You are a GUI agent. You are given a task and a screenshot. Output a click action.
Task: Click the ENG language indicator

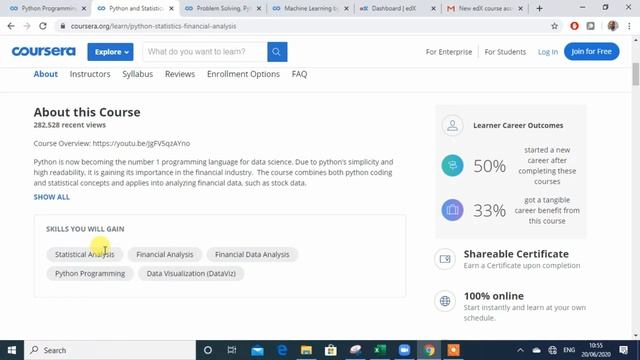pyautogui.click(x=569, y=350)
